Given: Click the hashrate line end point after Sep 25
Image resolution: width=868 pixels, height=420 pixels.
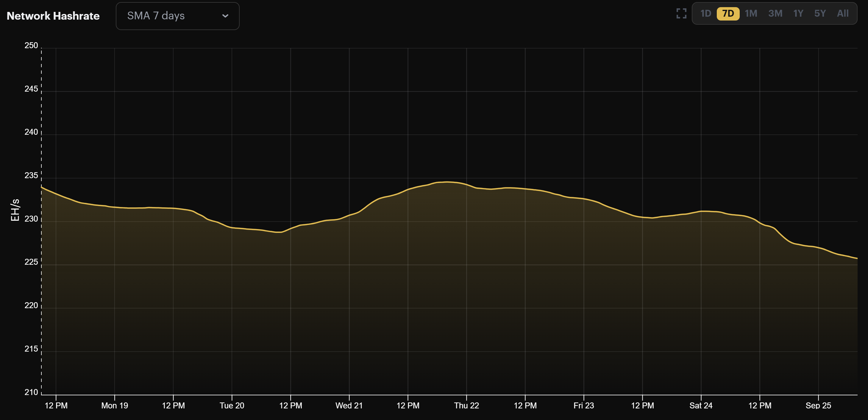Looking at the screenshot, I should click(857, 258).
